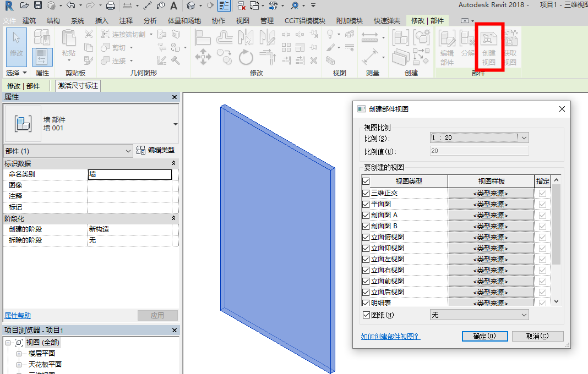Click the 激活尺寸标注 button
This screenshot has height=374, width=588.
(78, 86)
